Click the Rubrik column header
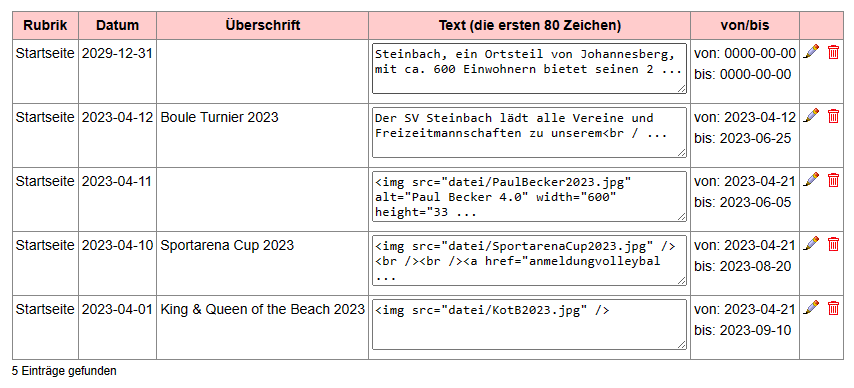Viewport: 854px width, 388px height. point(45,25)
